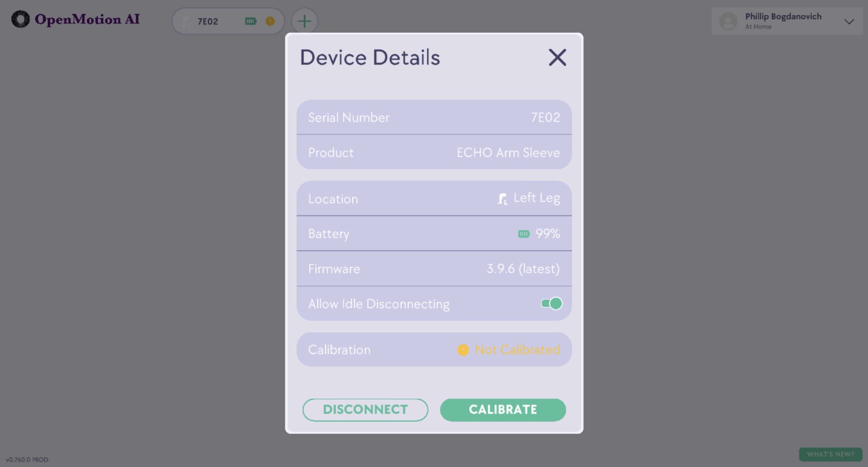This screenshot has width=868, height=467.
Task: Open the Phillip Bogdanovich account menu
Action: [783, 21]
